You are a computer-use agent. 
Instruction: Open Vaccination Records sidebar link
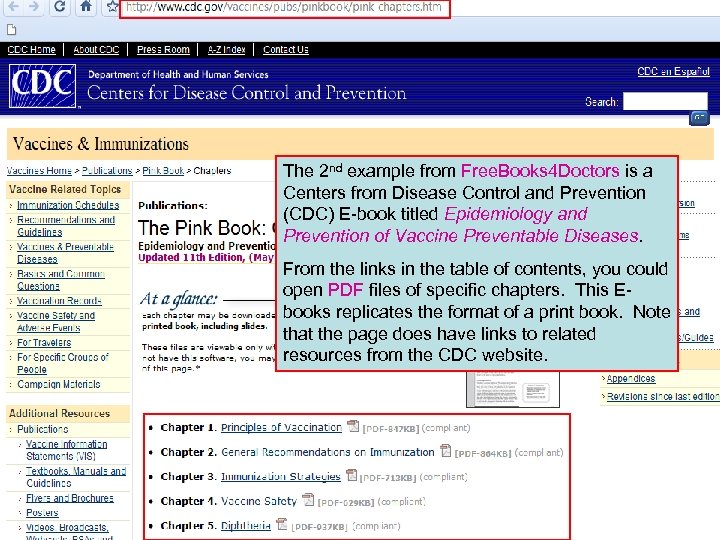point(59,301)
